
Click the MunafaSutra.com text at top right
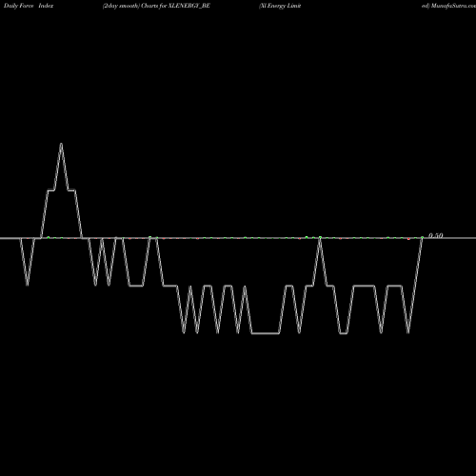(453, 6)
